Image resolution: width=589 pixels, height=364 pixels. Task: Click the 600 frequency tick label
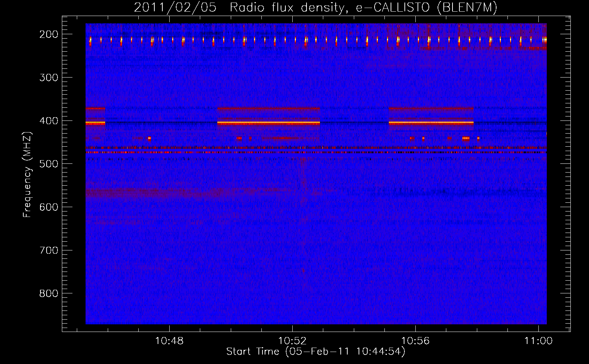click(x=49, y=207)
